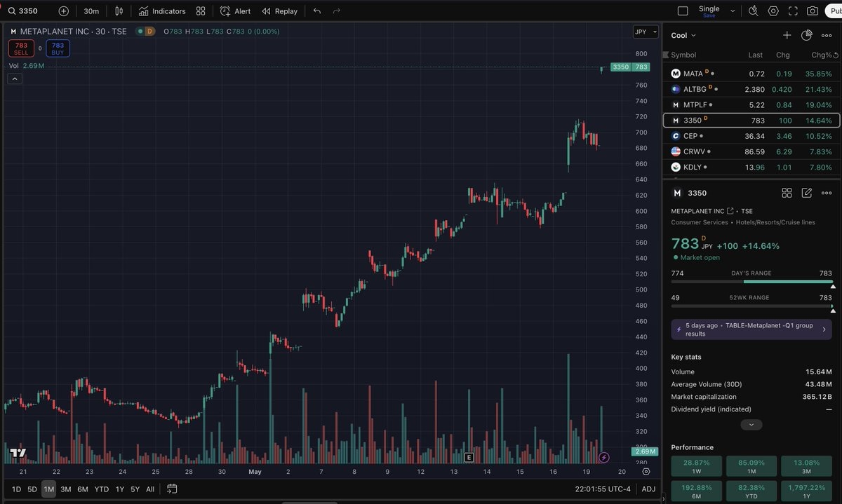Viewport: 842px width, 504px height.
Task: Click the 1Y performance tile
Action: click(806, 490)
